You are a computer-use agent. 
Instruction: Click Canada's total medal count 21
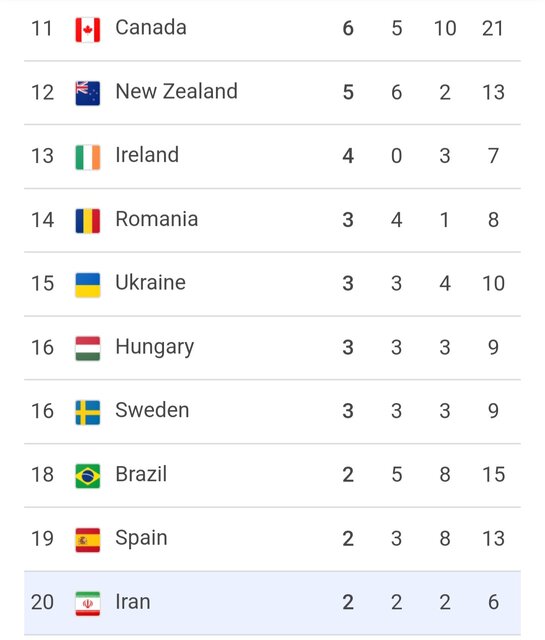493,29
